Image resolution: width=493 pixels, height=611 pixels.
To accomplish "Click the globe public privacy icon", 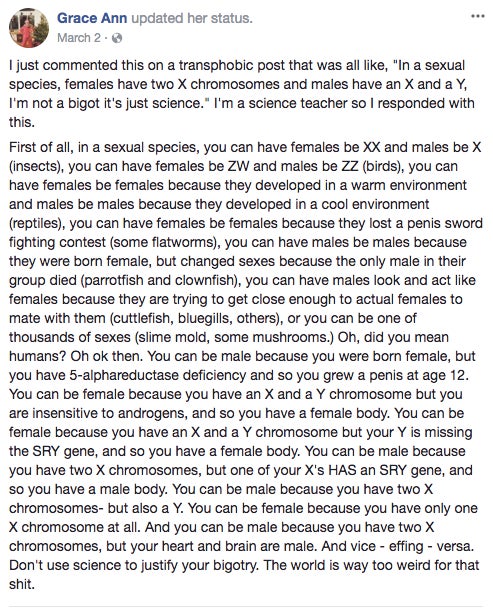I will [x=117, y=38].
